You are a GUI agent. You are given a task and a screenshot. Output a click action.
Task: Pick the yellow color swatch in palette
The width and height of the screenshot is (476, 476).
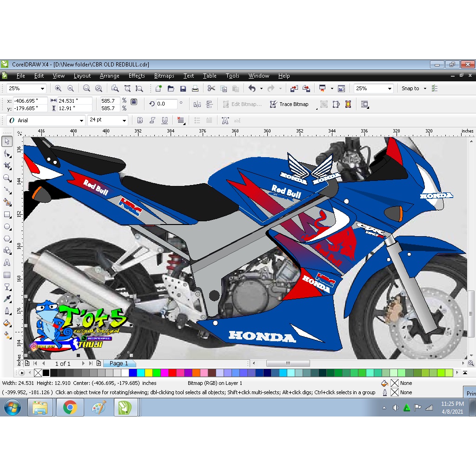pos(149,372)
